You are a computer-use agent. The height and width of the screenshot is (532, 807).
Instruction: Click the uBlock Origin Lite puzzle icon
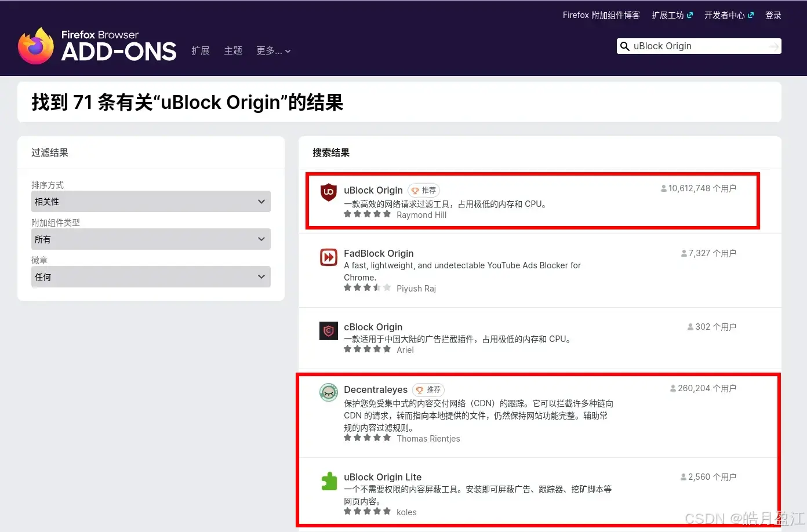(x=329, y=481)
